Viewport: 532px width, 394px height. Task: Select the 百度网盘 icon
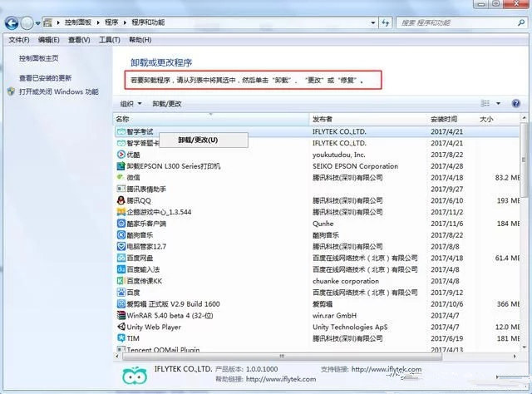(121, 258)
